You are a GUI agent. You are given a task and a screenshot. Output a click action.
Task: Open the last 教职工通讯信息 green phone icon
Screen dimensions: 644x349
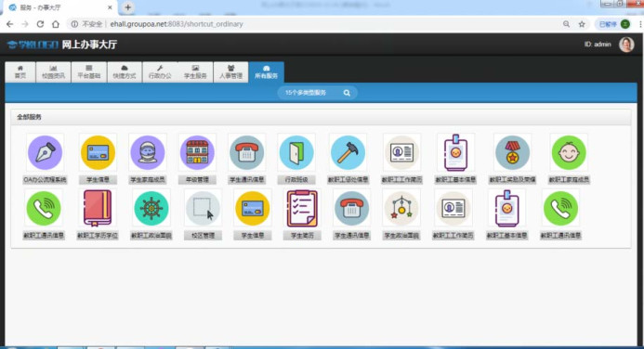pyautogui.click(x=560, y=208)
